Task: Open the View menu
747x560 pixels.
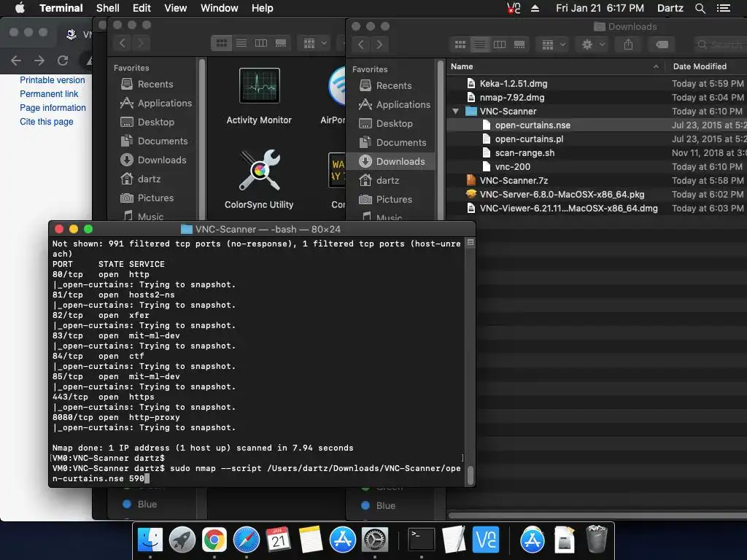Action: pos(175,8)
